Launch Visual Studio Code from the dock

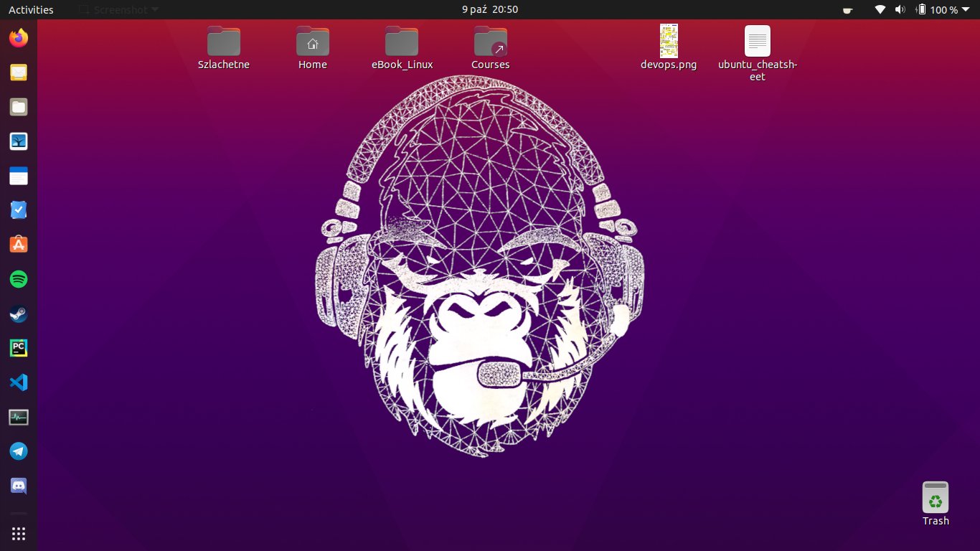19,382
